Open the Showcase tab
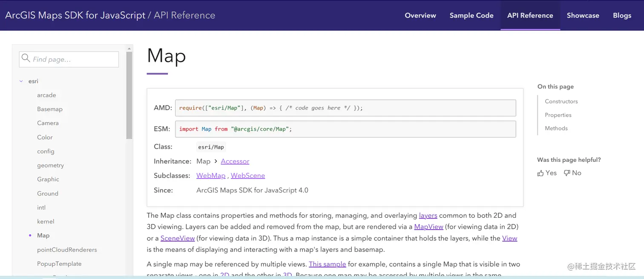The width and height of the screenshot is (644, 279). tap(583, 15)
